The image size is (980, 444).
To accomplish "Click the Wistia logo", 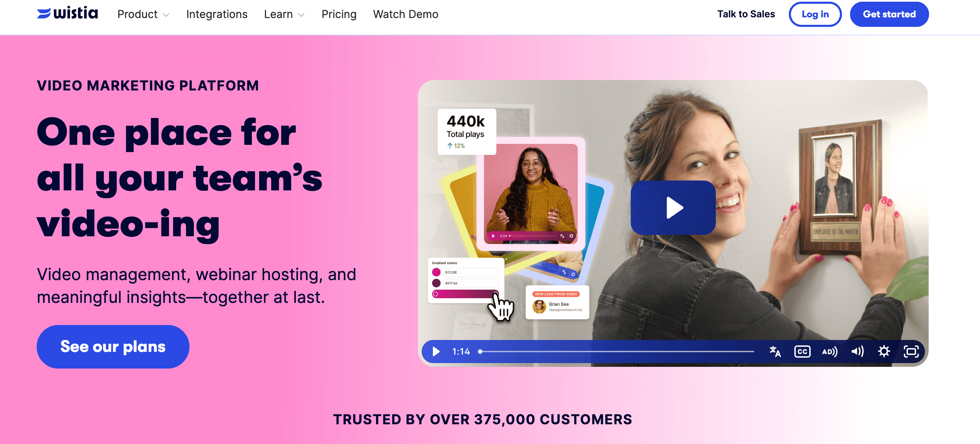I will 67,13.
